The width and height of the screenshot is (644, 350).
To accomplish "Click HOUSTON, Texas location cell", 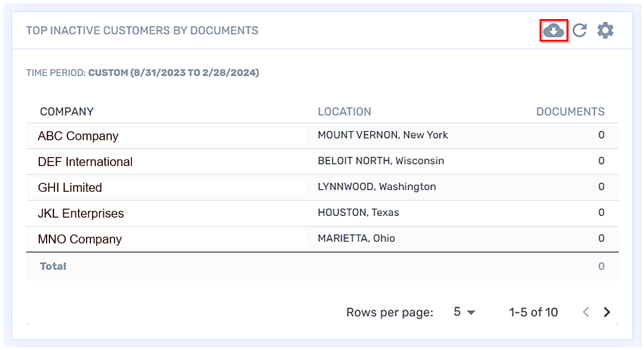I will tap(358, 213).
